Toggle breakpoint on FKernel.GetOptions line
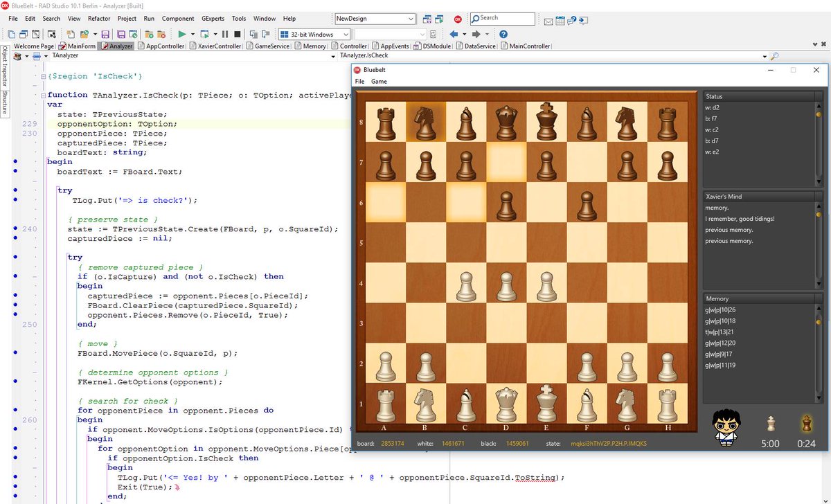Screen dimensions: 831x504 pos(17,381)
